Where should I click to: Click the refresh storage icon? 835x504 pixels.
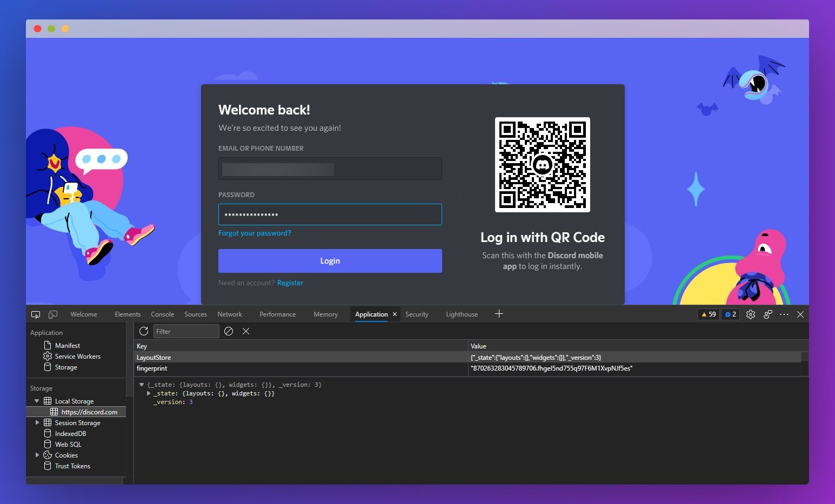[x=144, y=331]
